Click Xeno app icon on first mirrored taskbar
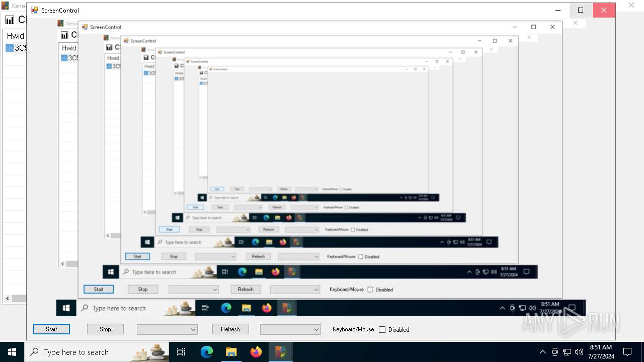Screen dimensions: 644x362 point(287,308)
